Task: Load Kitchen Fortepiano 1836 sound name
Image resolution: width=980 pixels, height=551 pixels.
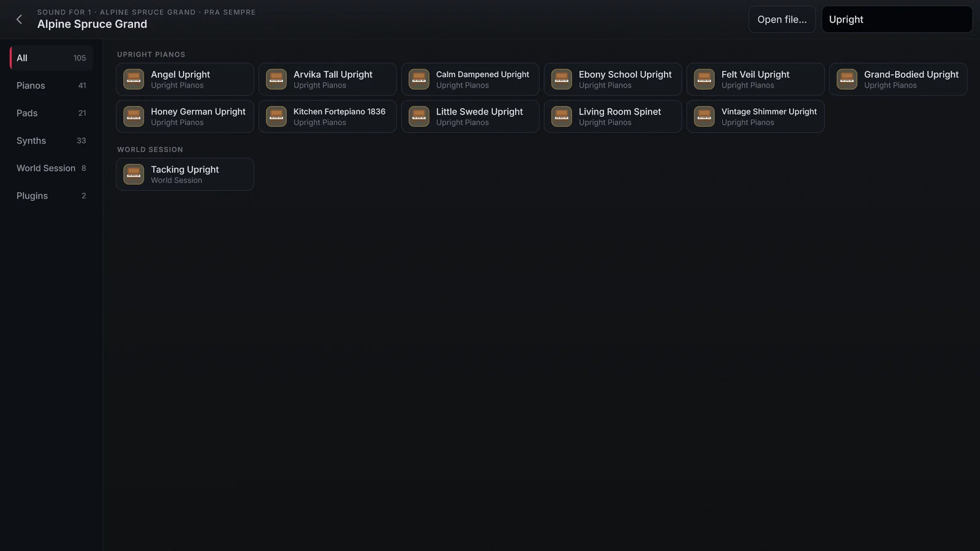Action: click(339, 111)
